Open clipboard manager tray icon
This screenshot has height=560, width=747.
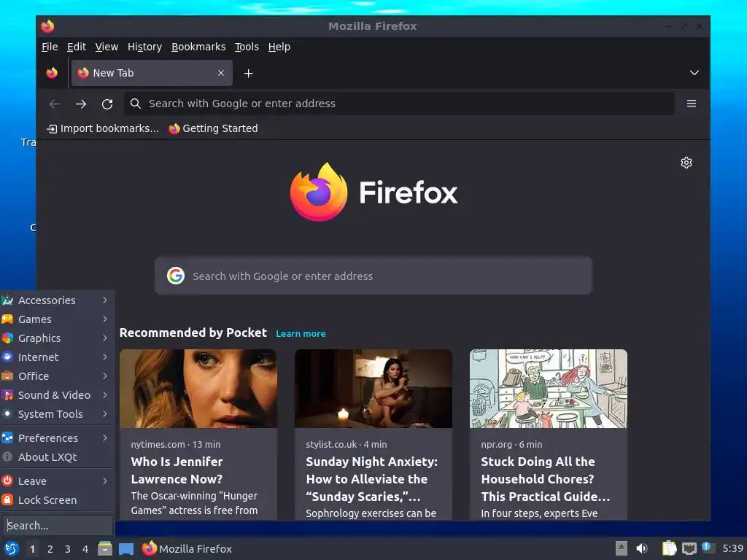coord(670,548)
